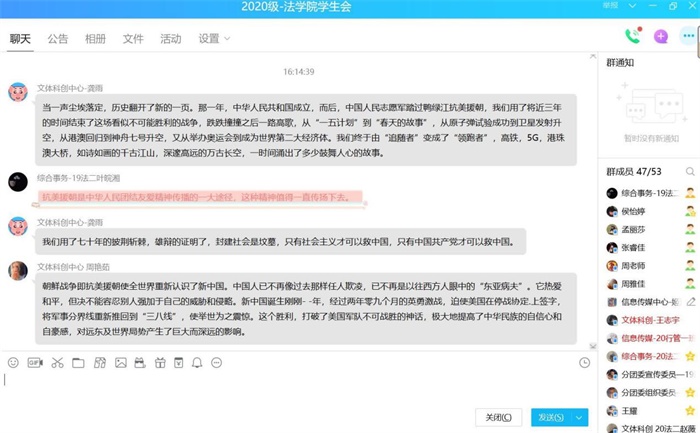Image resolution: width=700 pixels, height=433 pixels.
Task: Go to the 文件 tab
Action: 133,39
